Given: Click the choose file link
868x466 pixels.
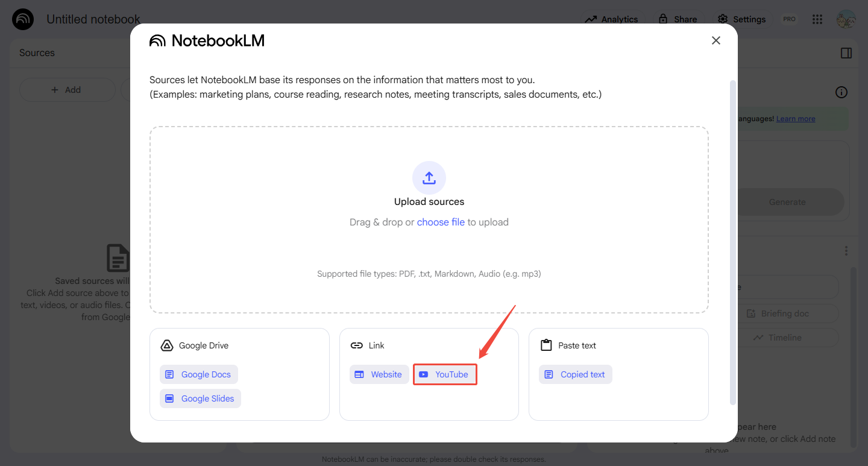Looking at the screenshot, I should pos(441,222).
